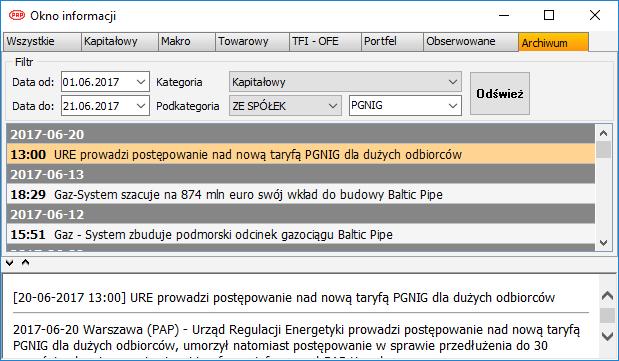This screenshot has height=361, width=619.
Task: Minimize the Okno informacji window
Action: [504, 15]
